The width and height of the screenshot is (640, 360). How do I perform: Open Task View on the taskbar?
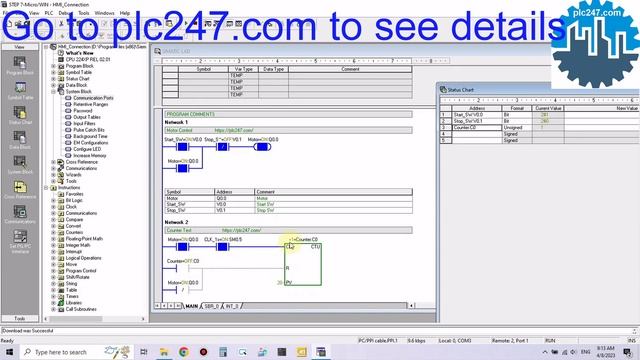pos(144,352)
